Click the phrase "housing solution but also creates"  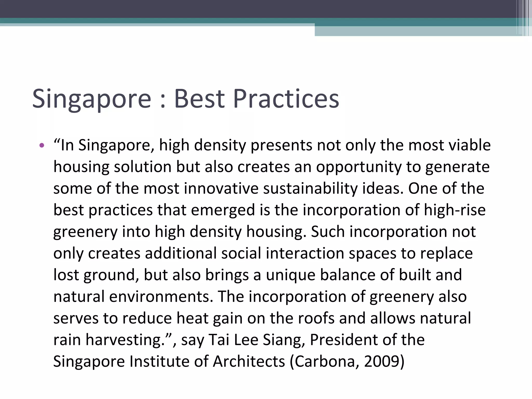[x=171, y=167]
